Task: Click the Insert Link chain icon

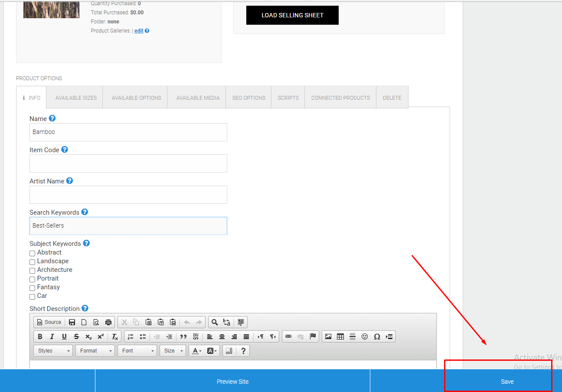Action: point(288,336)
